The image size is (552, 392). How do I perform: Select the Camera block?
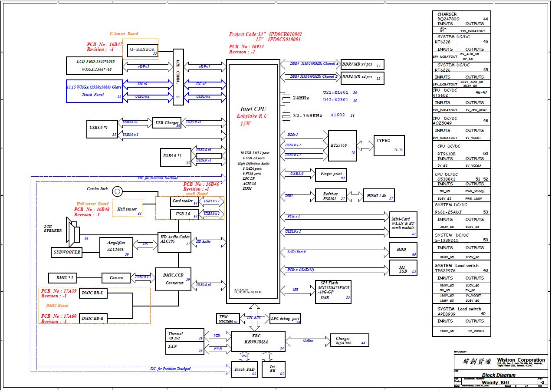point(116,277)
